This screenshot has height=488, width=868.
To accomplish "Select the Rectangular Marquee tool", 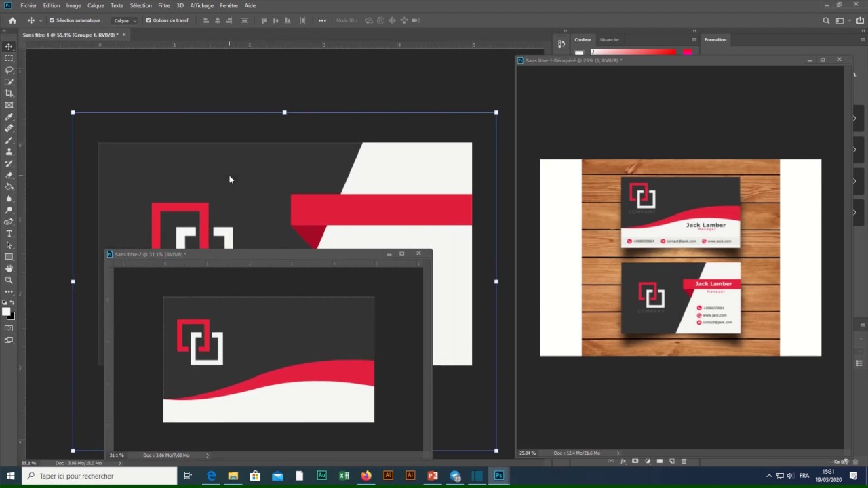I will pyautogui.click(x=9, y=58).
